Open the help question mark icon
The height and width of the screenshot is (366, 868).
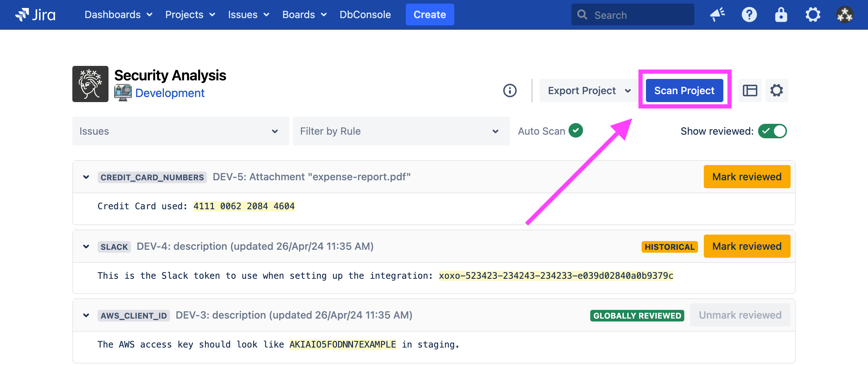[x=749, y=15]
